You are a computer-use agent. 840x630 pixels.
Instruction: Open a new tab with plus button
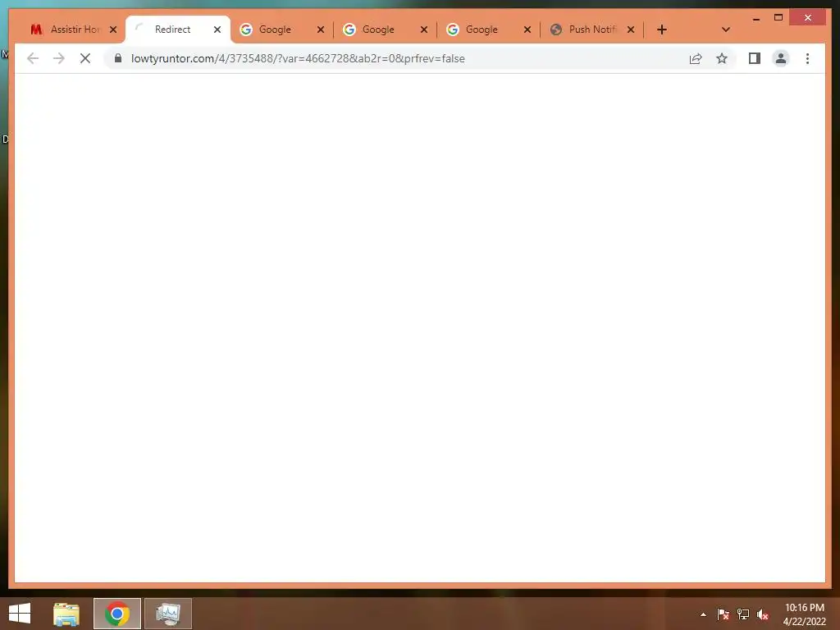[x=662, y=30]
